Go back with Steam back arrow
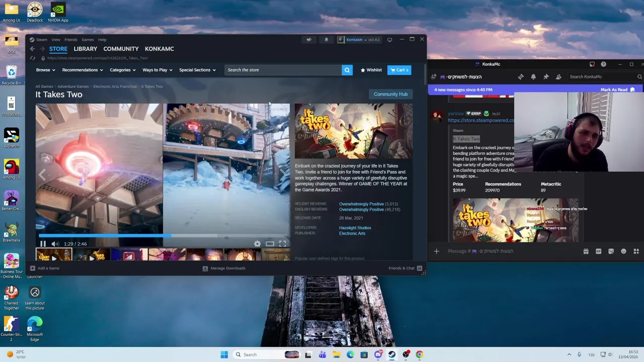This screenshot has width=644, height=362. 32,49
